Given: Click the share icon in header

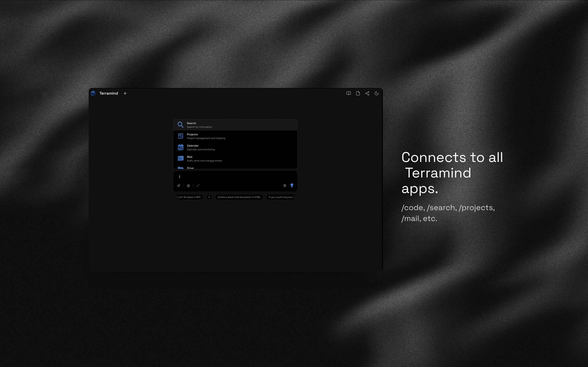Looking at the screenshot, I should point(367,93).
